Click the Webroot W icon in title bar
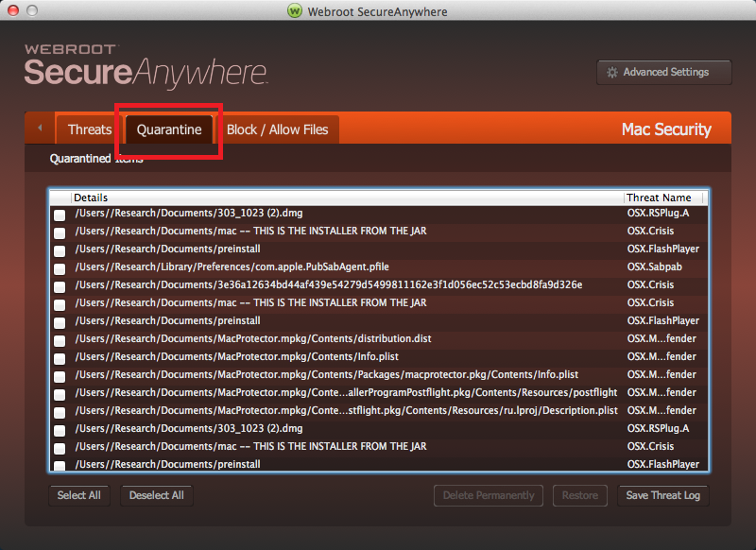This screenshot has width=756, height=550. 295,10
